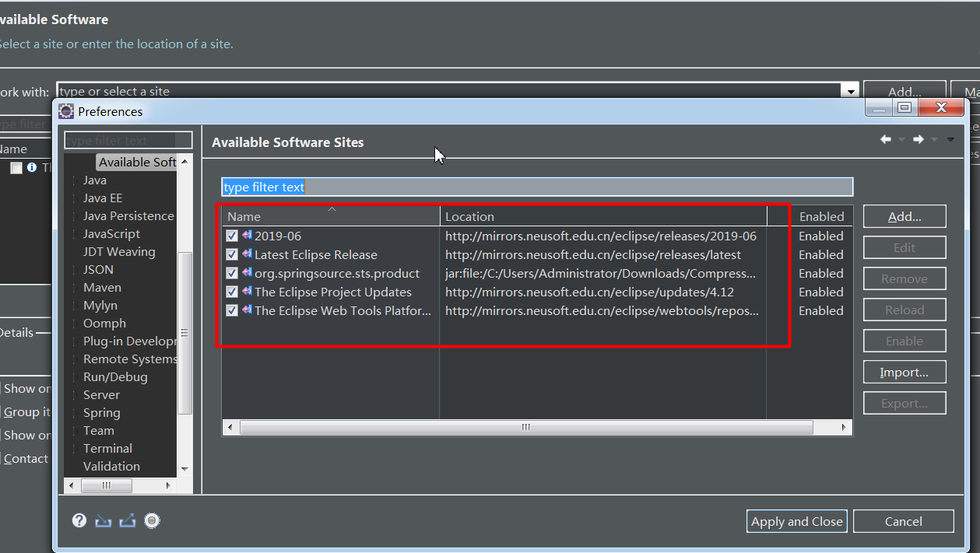Go back with the left arrow icon
Image resolution: width=980 pixels, height=553 pixels.
point(886,139)
